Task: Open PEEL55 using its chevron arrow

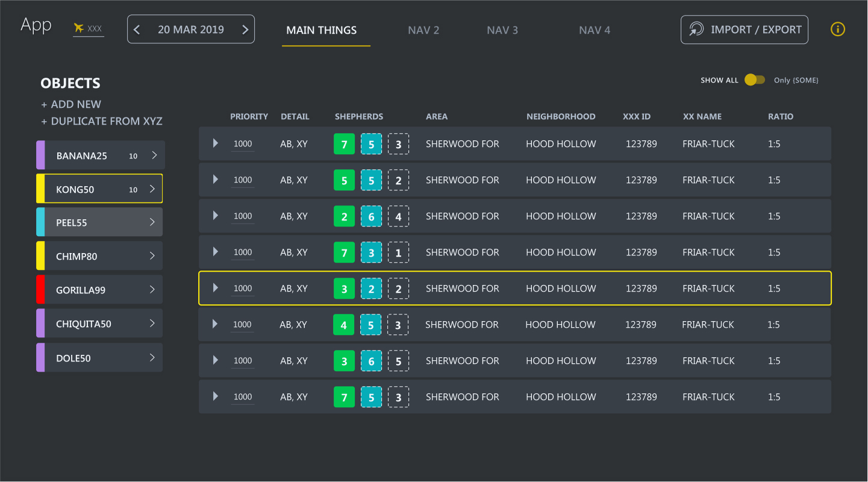Action: click(152, 222)
